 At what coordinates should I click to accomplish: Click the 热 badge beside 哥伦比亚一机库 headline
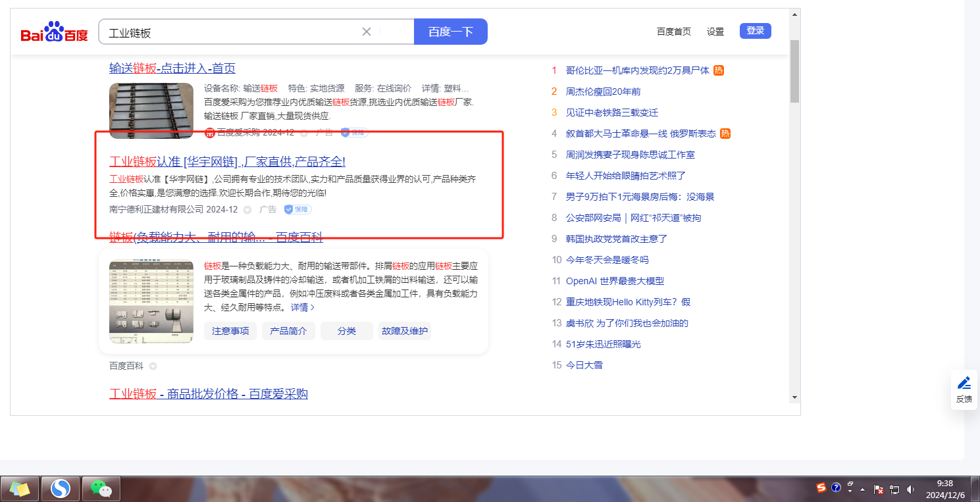click(719, 70)
